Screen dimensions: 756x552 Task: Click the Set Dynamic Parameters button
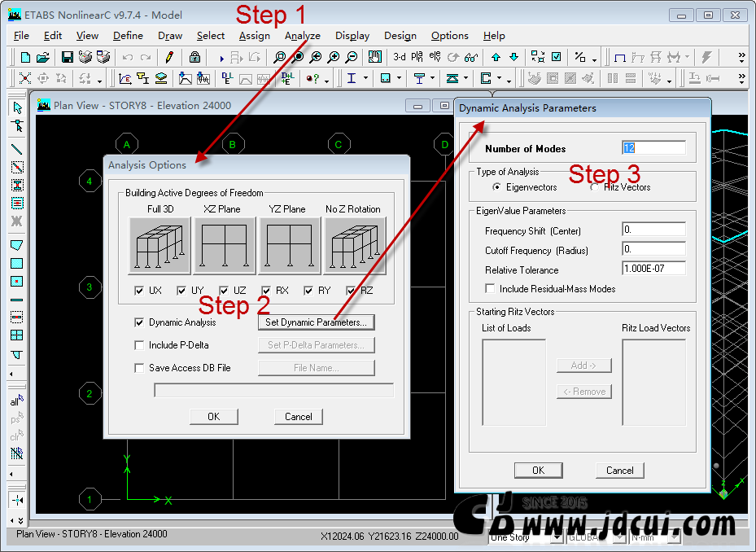tap(317, 322)
